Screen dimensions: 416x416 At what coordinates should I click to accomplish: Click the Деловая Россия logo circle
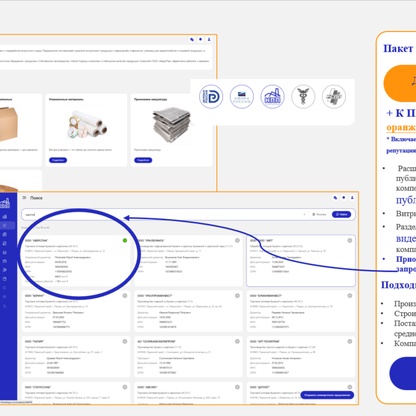pos(211,97)
